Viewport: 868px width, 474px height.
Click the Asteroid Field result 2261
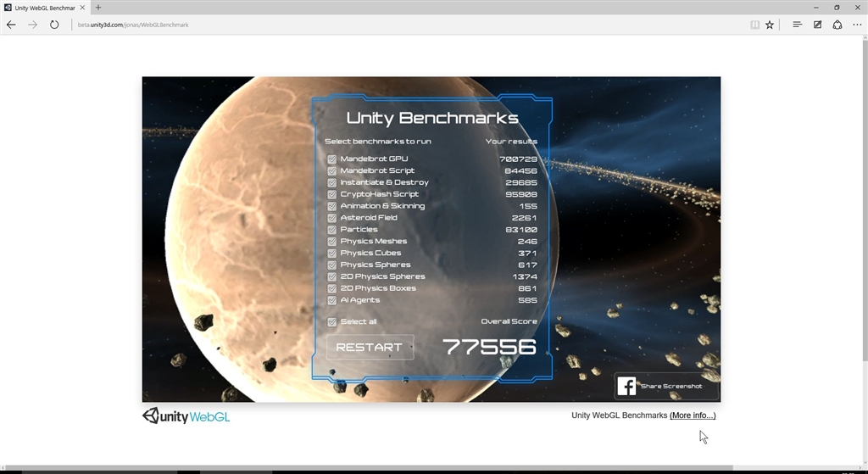[524, 218]
